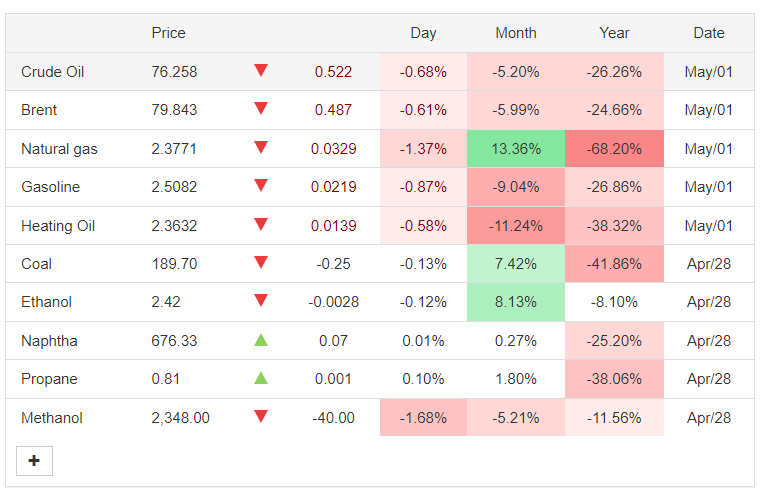Screen dimensions: 764x498
Task: Open the Coal commodity link
Action: (37, 264)
